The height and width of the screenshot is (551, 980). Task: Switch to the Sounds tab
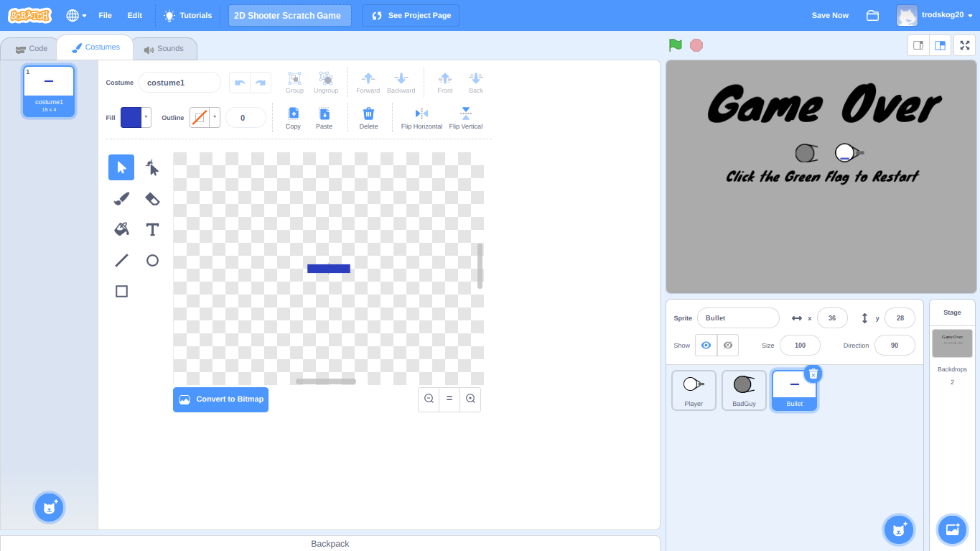(x=164, y=48)
